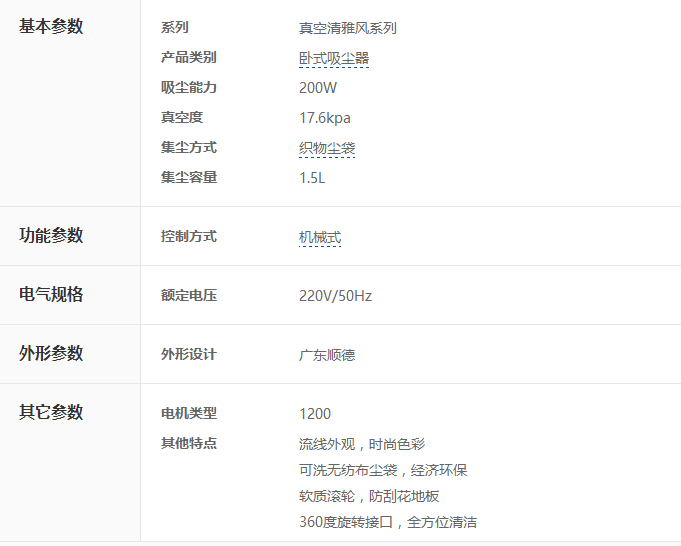Viewport: 681px width, 546px height.
Task: Click the 17.6kpa vacuum value
Action: (325, 118)
